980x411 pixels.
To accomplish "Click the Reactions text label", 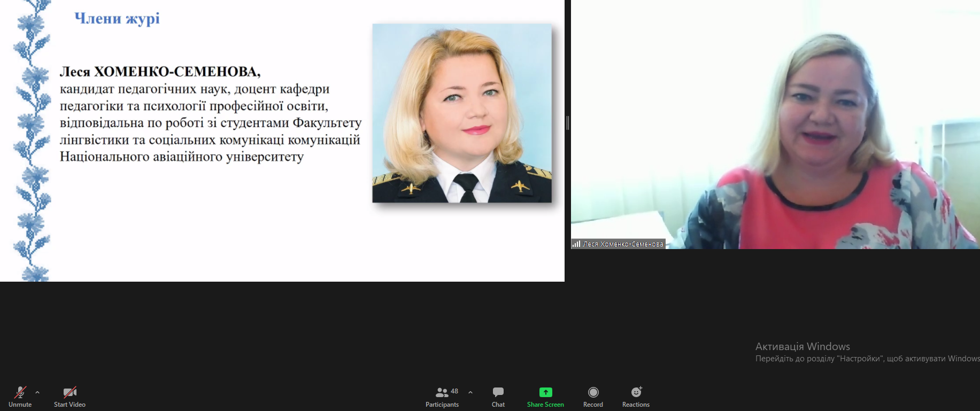I will point(636,405).
